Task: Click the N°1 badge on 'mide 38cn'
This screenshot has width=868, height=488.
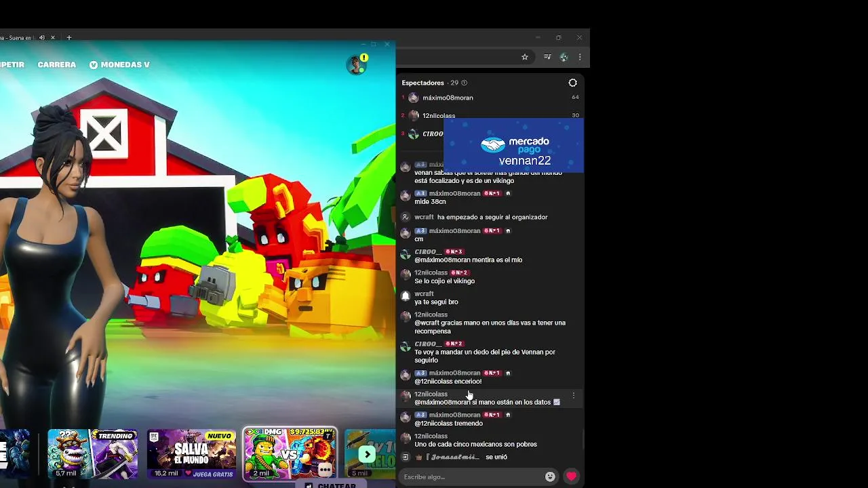Action: (x=492, y=194)
